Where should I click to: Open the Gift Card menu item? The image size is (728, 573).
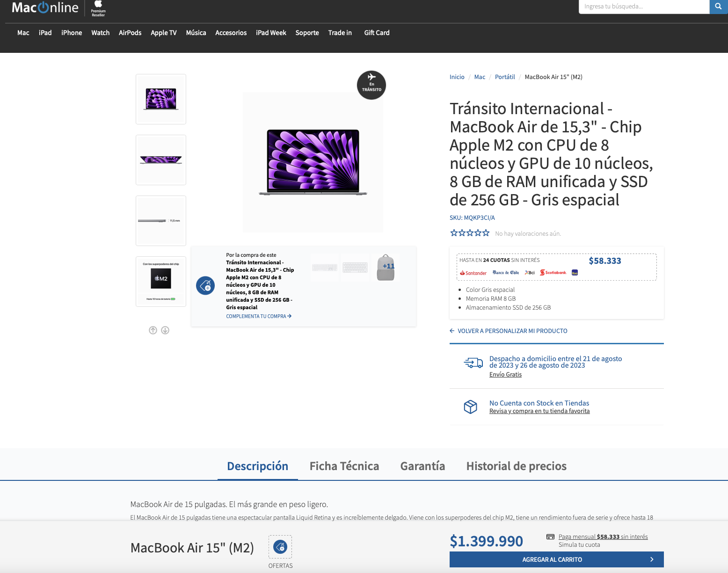(x=377, y=33)
